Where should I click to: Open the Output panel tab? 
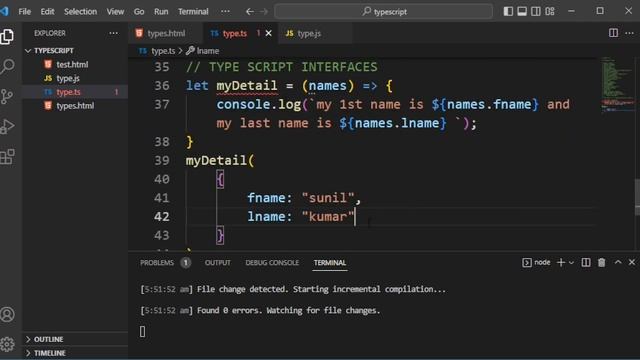coord(218,263)
